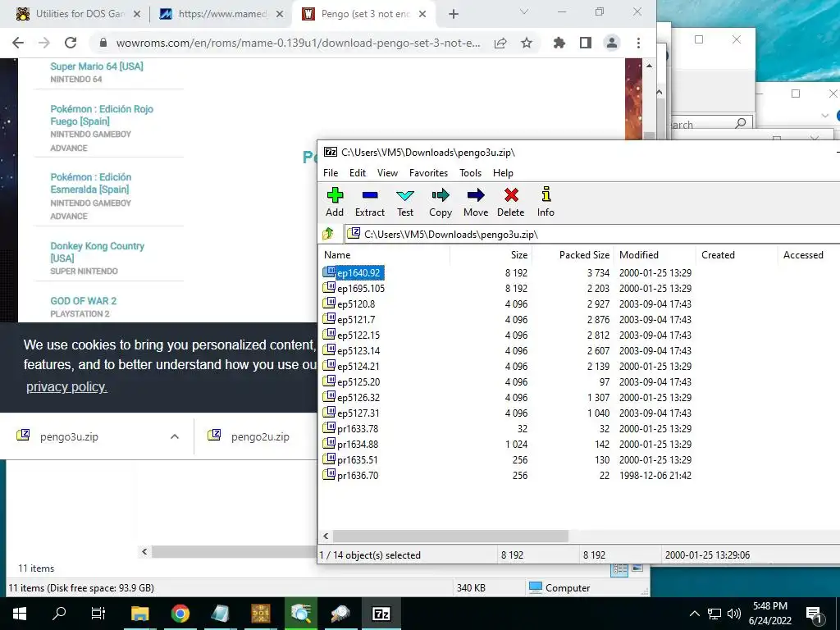The image size is (840, 630).
Task: Open the Favorites menu
Action: 428,172
